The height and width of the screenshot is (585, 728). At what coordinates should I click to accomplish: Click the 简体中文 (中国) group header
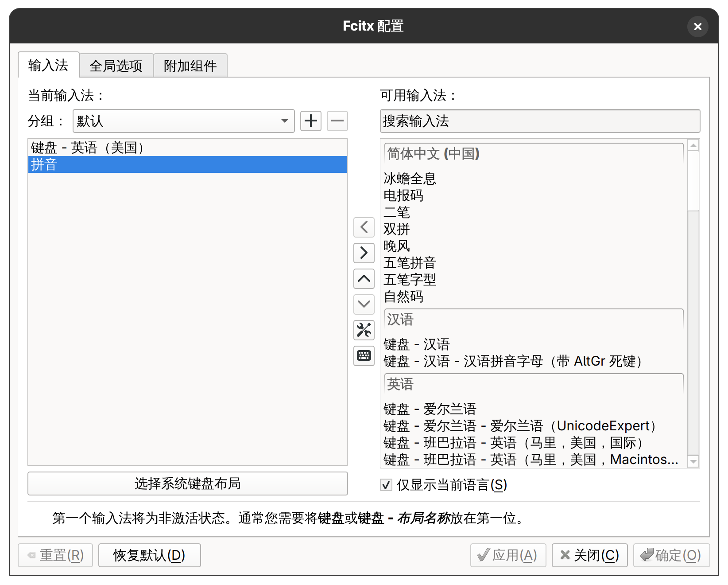click(x=534, y=154)
